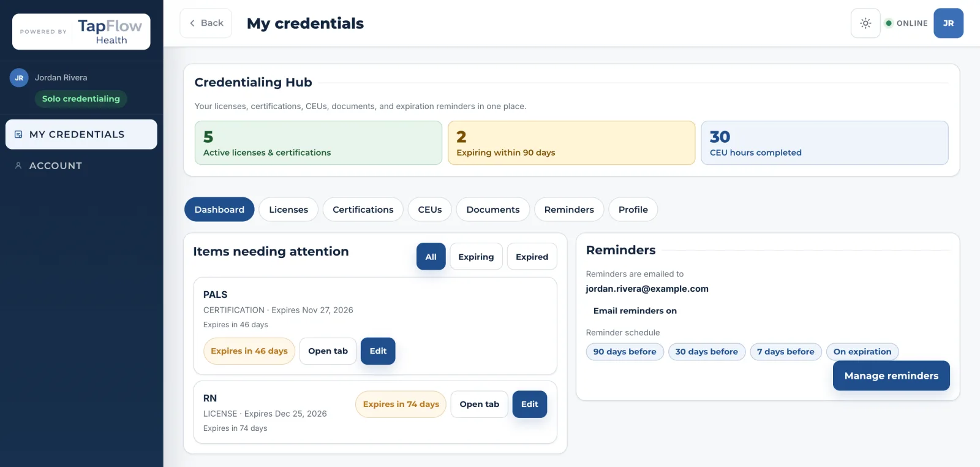Click the 30 days before chip
The image size is (980, 467).
pyautogui.click(x=707, y=352)
